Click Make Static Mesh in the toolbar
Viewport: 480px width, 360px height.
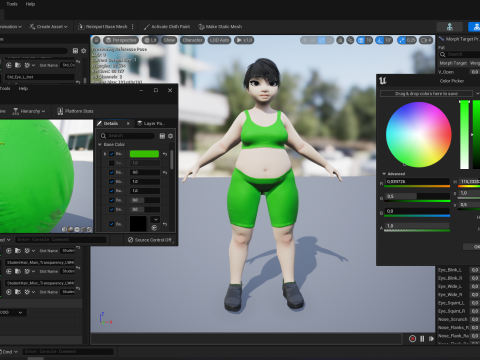(x=220, y=27)
